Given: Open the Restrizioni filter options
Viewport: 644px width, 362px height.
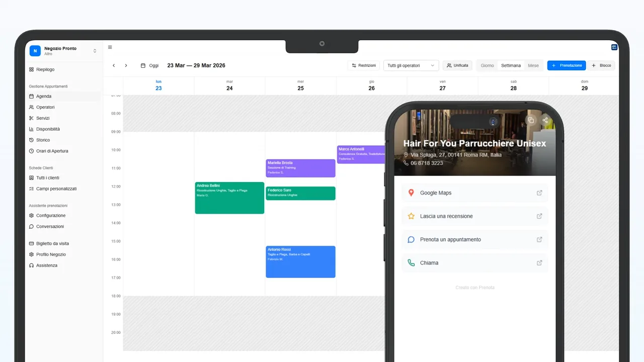Looking at the screenshot, I should (363, 65).
